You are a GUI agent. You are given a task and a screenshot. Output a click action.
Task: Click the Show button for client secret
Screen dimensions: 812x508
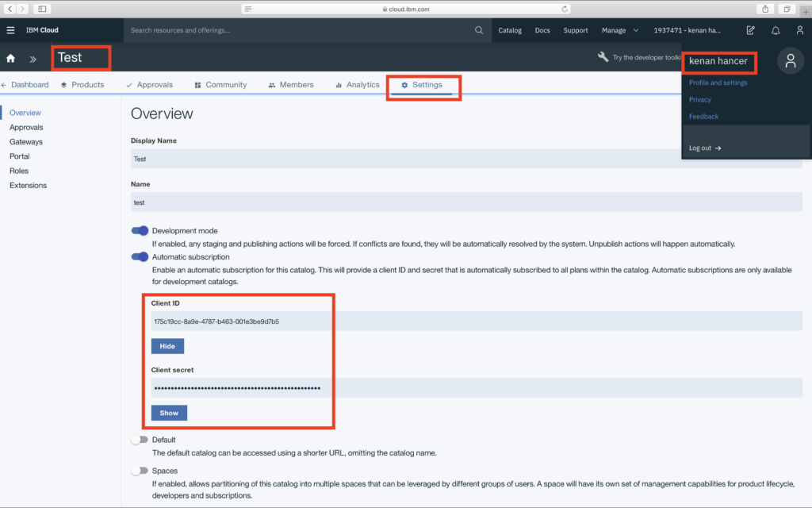169,413
